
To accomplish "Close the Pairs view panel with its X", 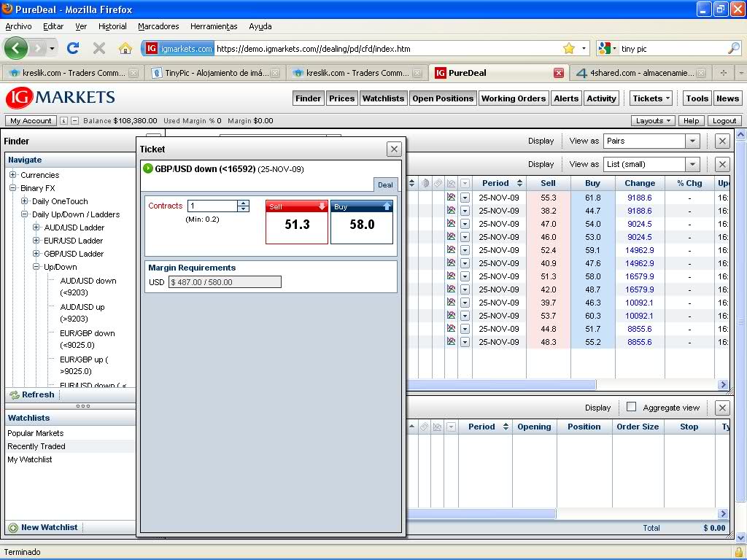I will click(x=722, y=141).
